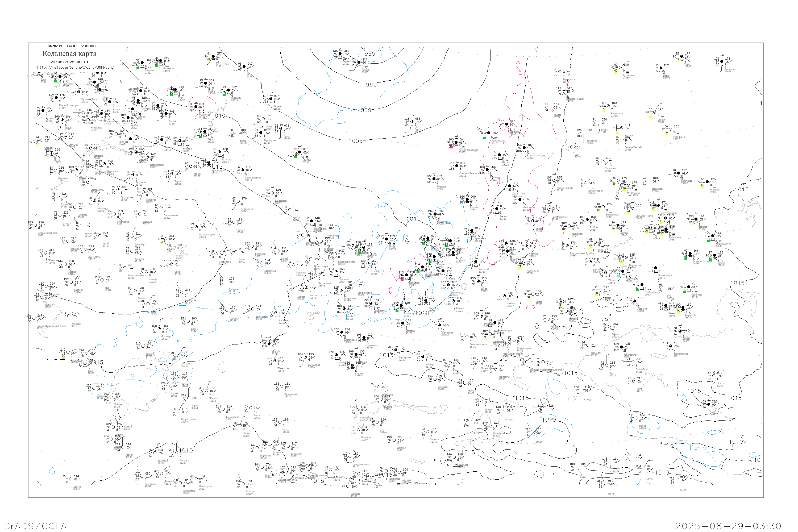
Task: Click the 2025-08-29-03:30 timestamp at bottom right
Action: [x=728, y=526]
